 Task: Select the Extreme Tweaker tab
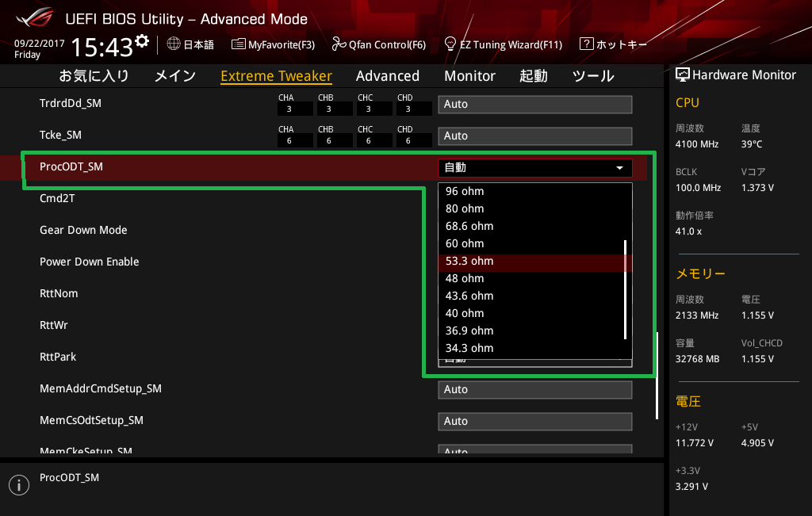click(276, 76)
